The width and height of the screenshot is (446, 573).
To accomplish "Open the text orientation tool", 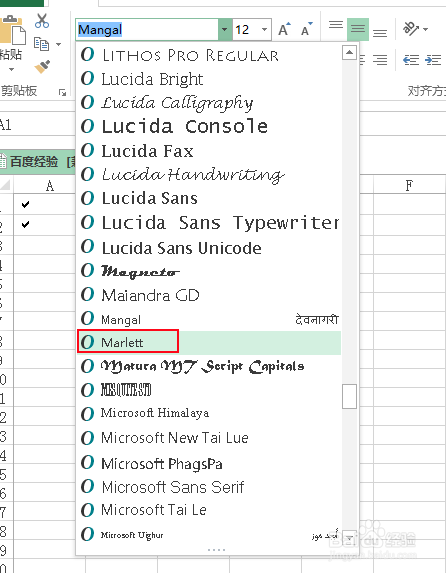I will click(411, 29).
